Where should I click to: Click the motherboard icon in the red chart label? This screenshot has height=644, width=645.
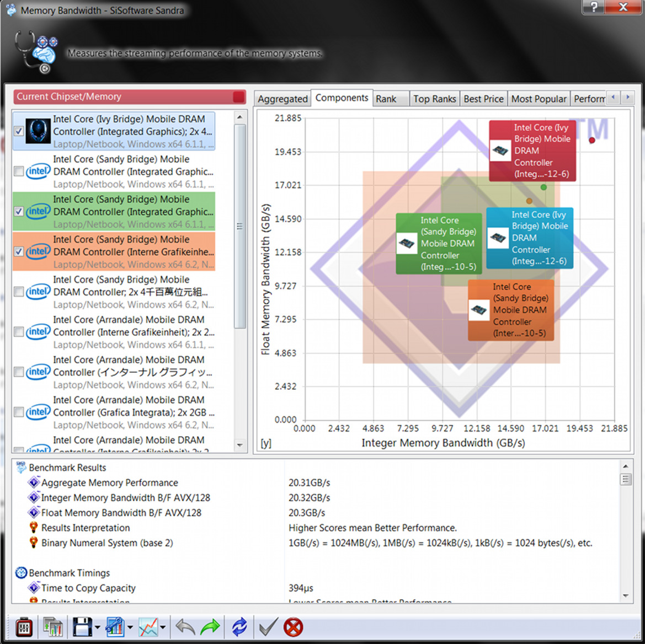pyautogui.click(x=500, y=151)
